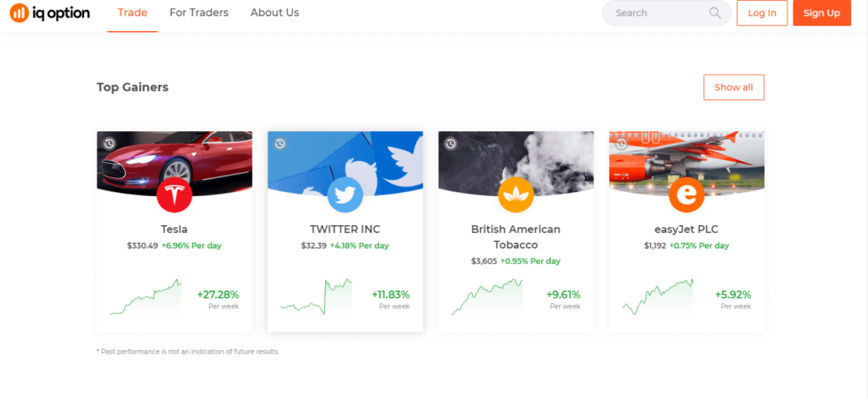This screenshot has width=868, height=398.
Task: Click the clock icon on Twitter card
Action: click(280, 144)
